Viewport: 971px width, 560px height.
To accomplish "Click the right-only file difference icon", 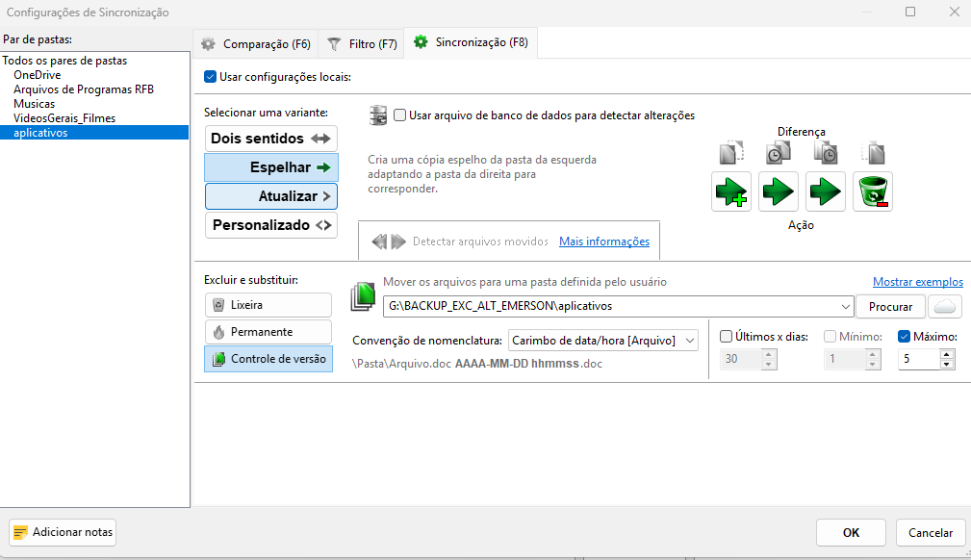I will tap(873, 152).
